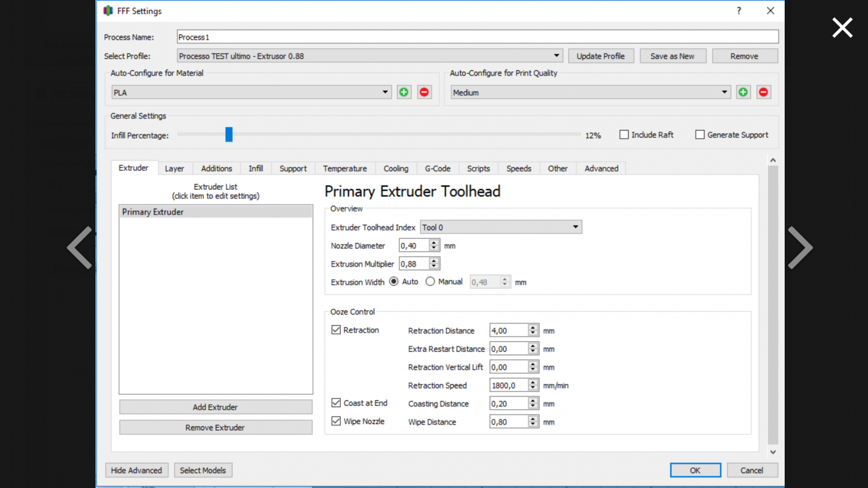Switch to the Temperature tab
The width and height of the screenshot is (868, 488).
345,169
